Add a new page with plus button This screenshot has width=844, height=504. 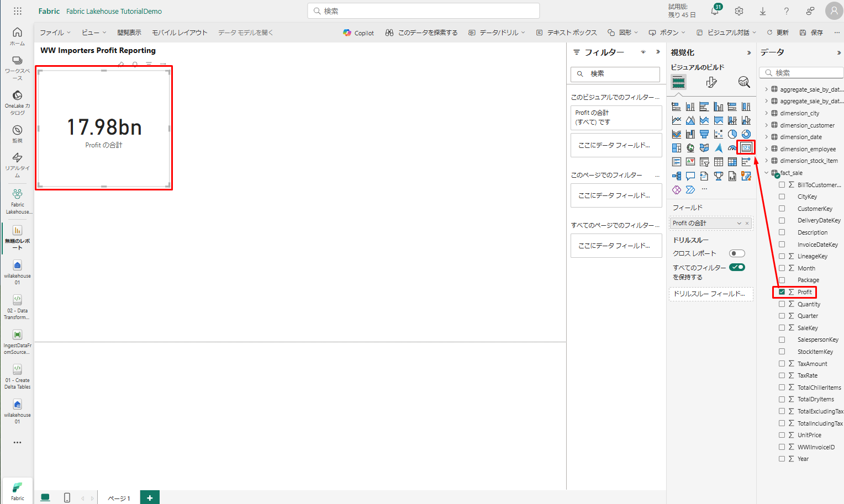pos(150,497)
